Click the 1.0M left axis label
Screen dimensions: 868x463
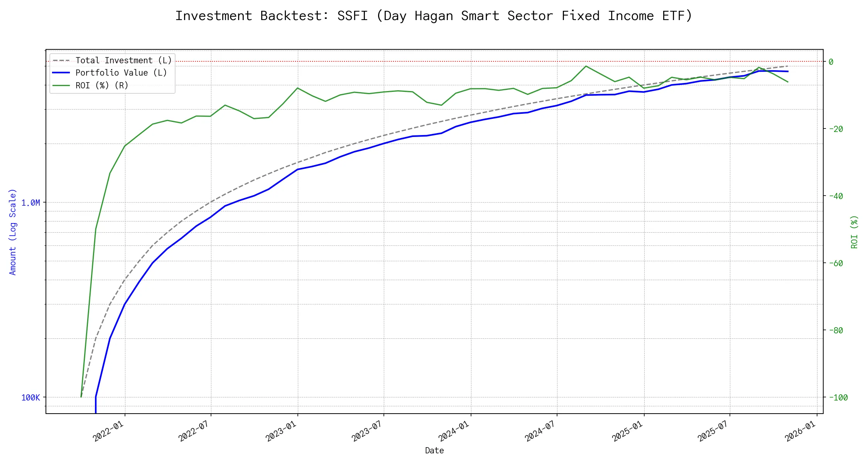pyautogui.click(x=30, y=203)
